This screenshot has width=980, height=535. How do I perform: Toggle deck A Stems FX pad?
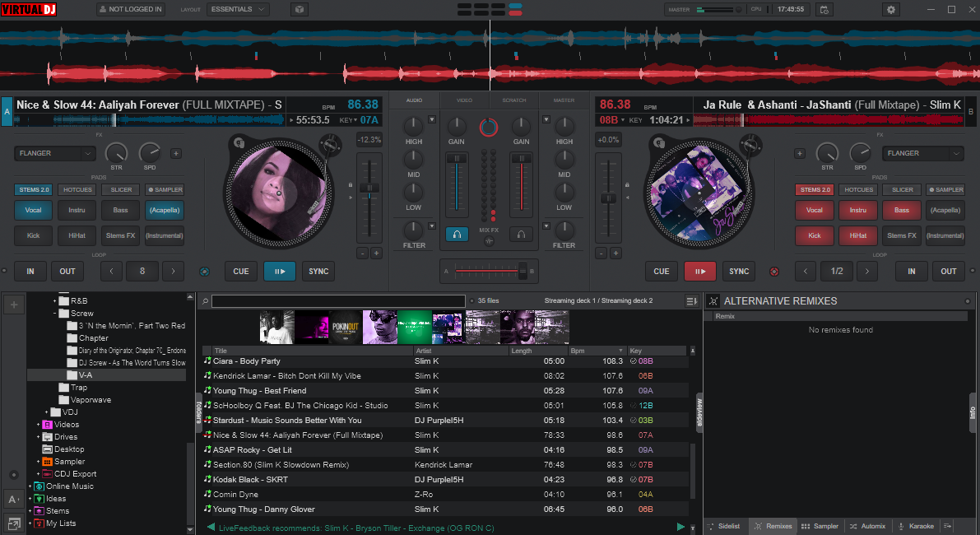pos(121,235)
